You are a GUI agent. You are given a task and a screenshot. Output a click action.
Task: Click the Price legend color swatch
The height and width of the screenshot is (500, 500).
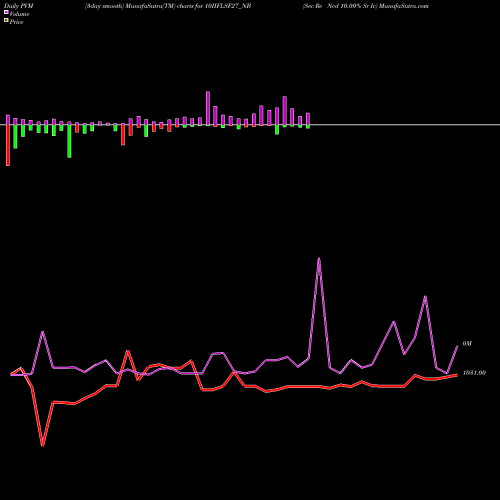point(6,21)
